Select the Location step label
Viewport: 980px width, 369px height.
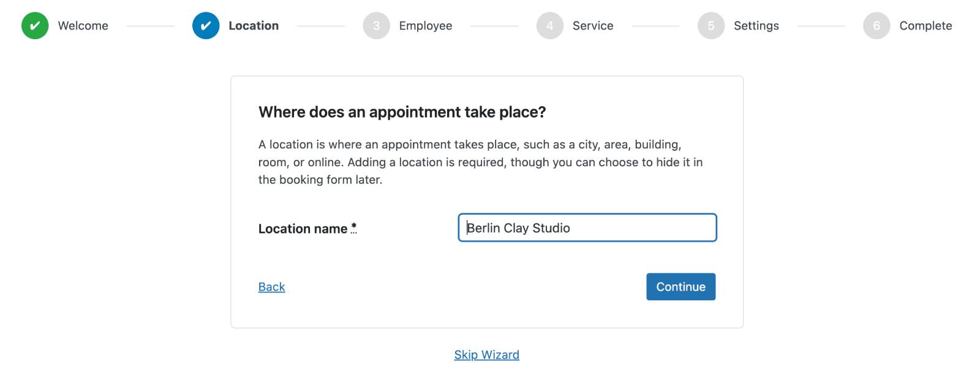pos(254,26)
